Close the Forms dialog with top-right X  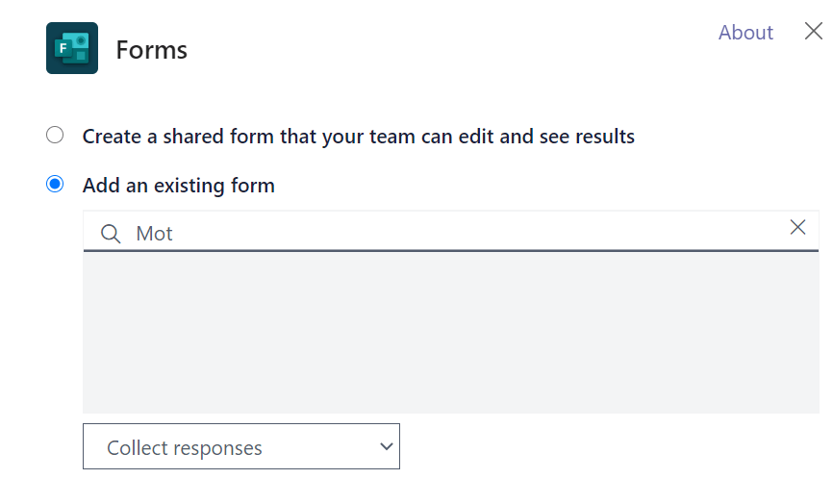click(x=814, y=32)
